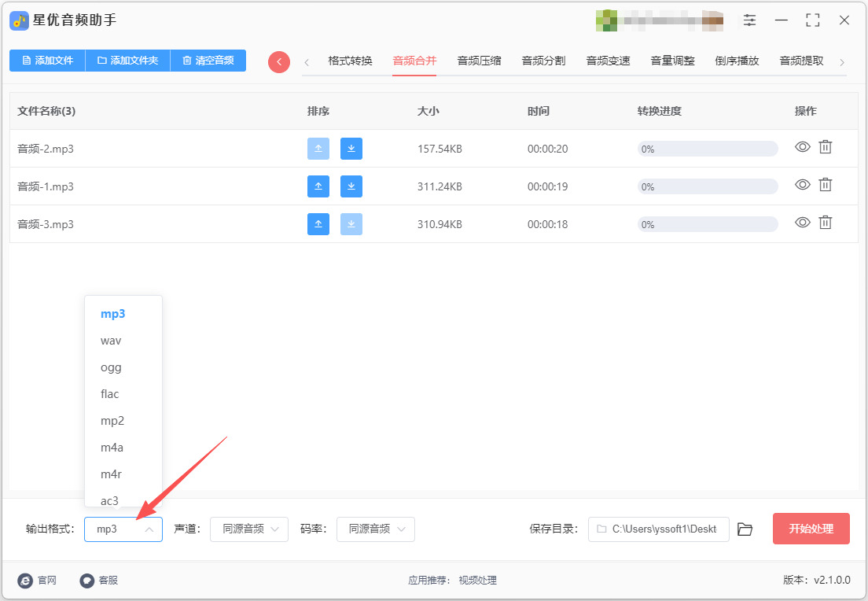Remove 音频-3.mp3 using trash icon
Image resolution: width=868 pixels, height=601 pixels.
tap(826, 222)
